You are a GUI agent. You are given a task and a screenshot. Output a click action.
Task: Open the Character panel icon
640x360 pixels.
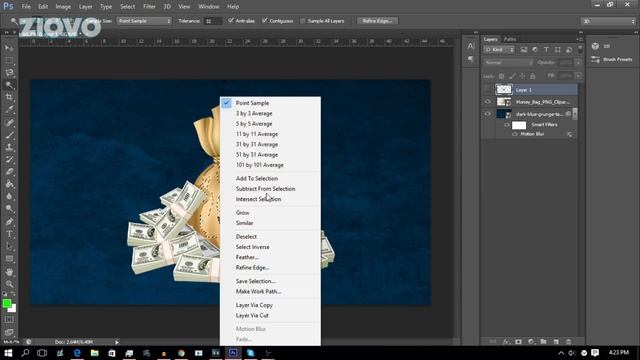471,46
